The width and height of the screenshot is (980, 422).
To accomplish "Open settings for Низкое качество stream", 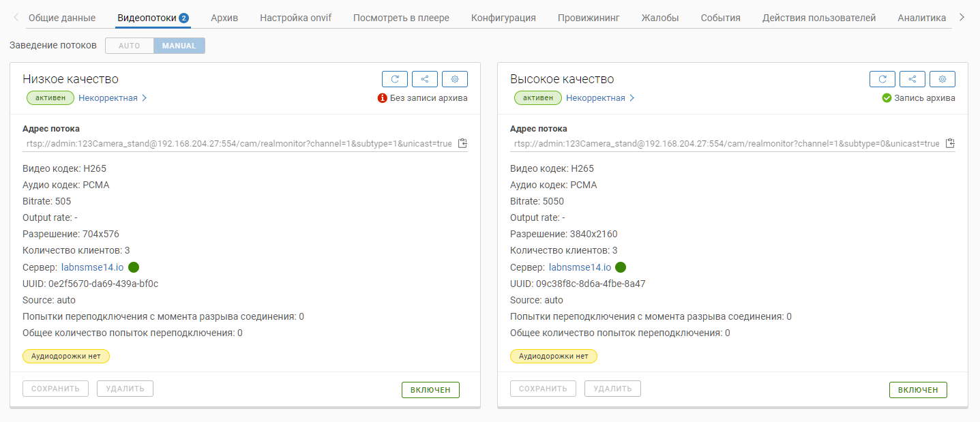I will [455, 79].
